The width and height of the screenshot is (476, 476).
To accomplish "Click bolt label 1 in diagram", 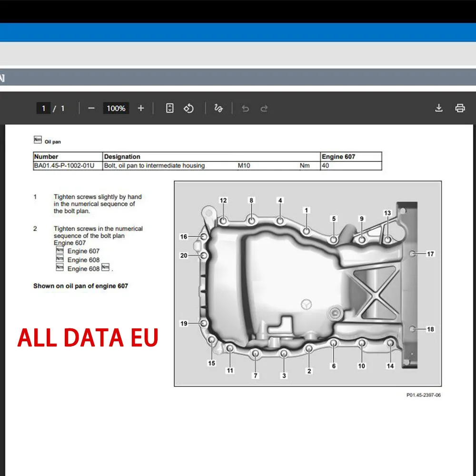I will (x=306, y=210).
